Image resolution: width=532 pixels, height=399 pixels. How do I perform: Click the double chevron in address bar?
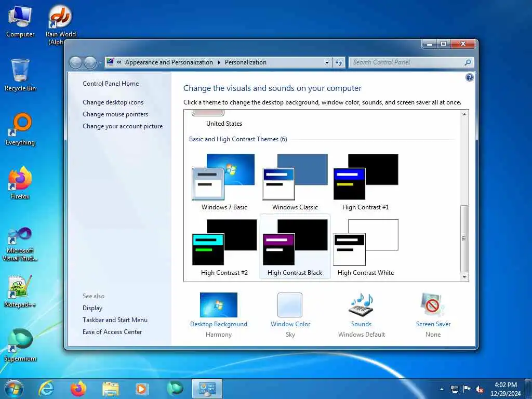(x=119, y=62)
